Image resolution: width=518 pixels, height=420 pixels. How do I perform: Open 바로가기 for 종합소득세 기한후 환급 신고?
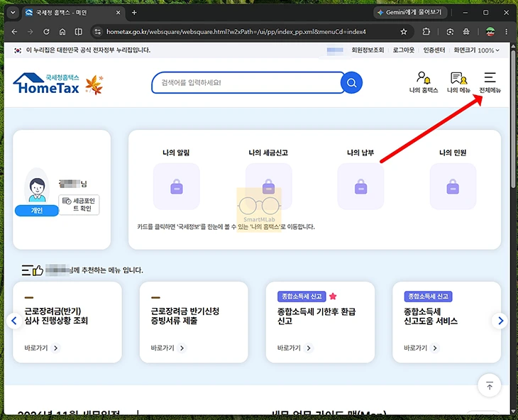pos(295,348)
